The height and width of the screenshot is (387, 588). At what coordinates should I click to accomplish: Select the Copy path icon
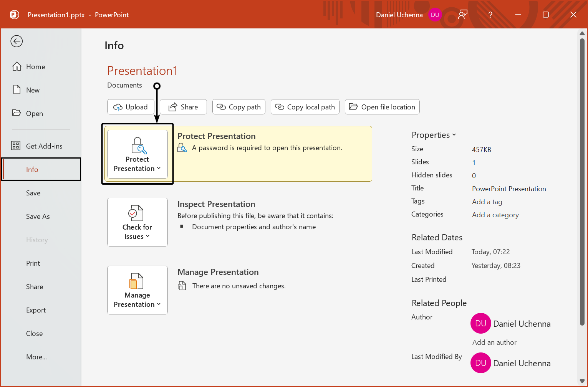222,107
